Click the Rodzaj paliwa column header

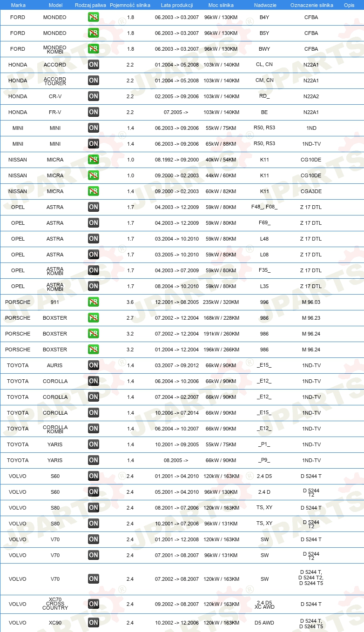[x=91, y=5]
